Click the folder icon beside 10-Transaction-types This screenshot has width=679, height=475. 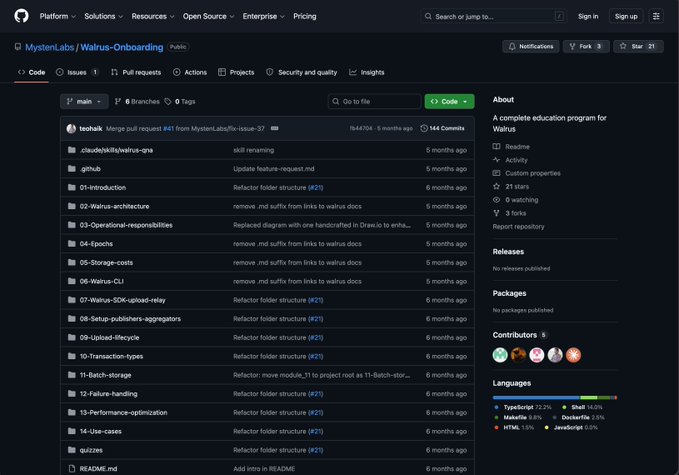click(x=72, y=356)
